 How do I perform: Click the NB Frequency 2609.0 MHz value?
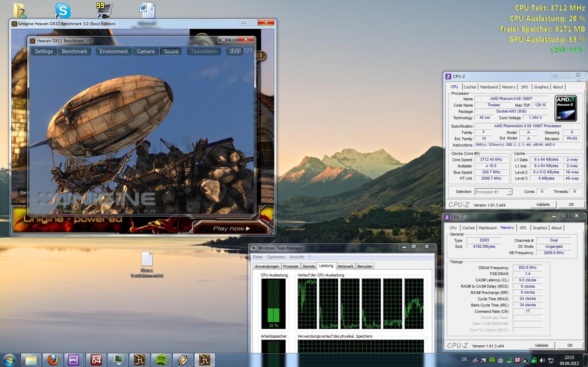point(554,253)
